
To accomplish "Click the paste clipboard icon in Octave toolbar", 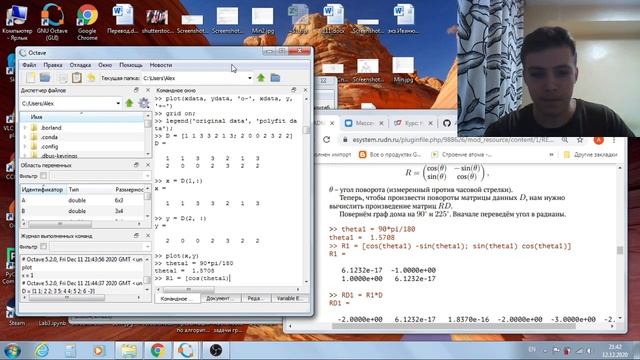I will pos(76,78).
